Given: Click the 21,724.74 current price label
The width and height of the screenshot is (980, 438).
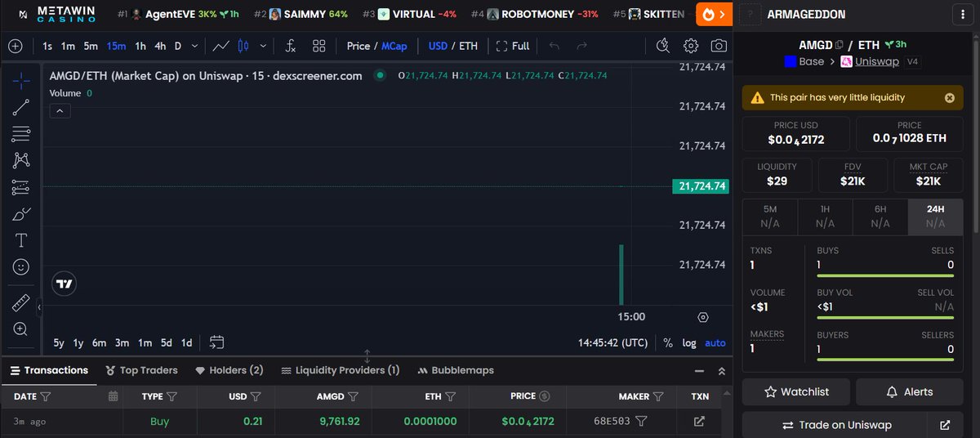Looking at the screenshot, I should click(x=700, y=186).
